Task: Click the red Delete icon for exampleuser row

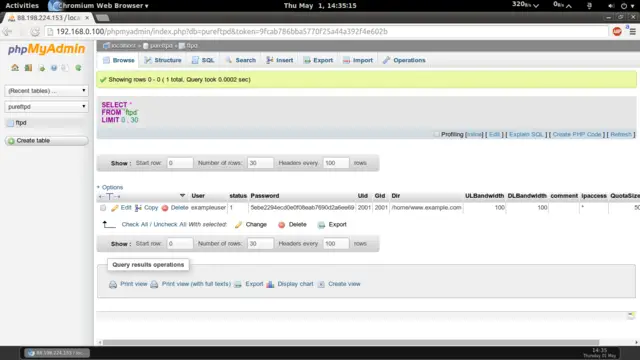Action: pos(165,208)
